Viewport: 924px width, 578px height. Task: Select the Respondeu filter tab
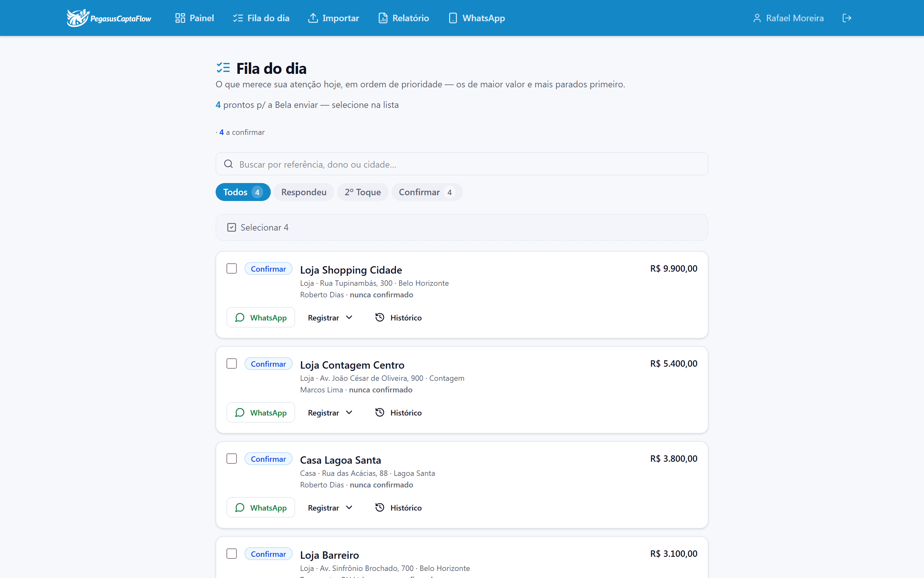click(304, 192)
